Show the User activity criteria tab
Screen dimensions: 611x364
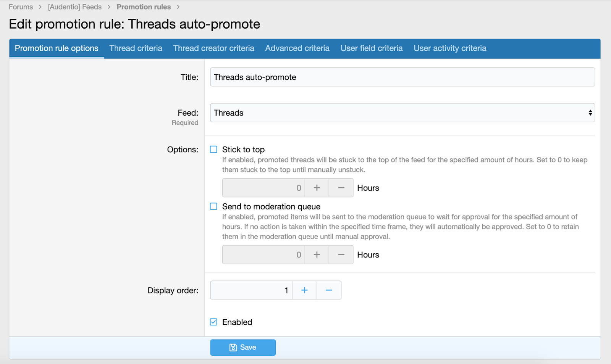point(449,48)
